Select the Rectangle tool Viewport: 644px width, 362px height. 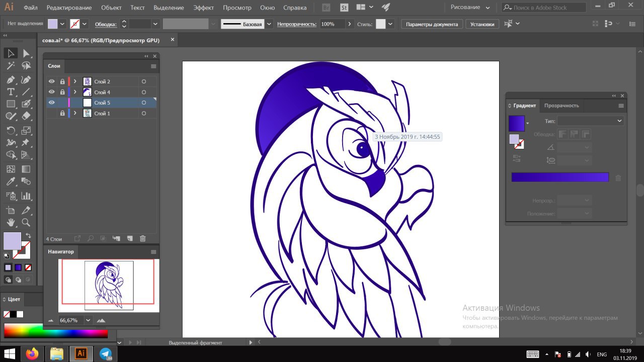point(11,104)
